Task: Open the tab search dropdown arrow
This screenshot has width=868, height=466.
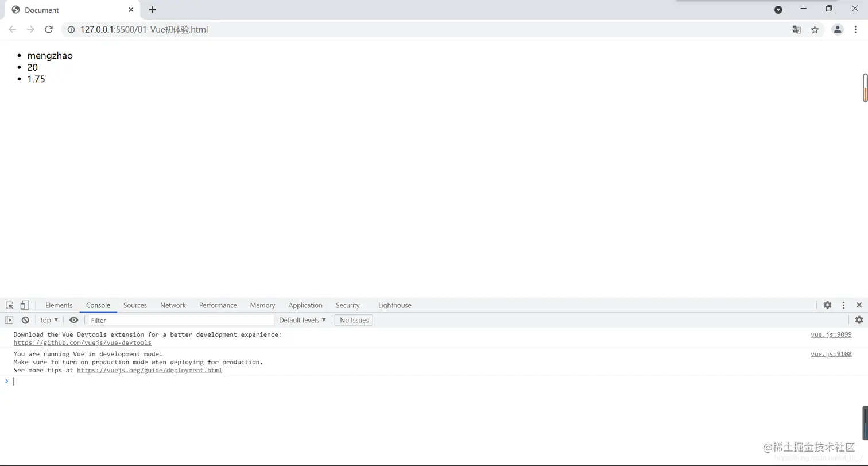Action: coord(778,10)
